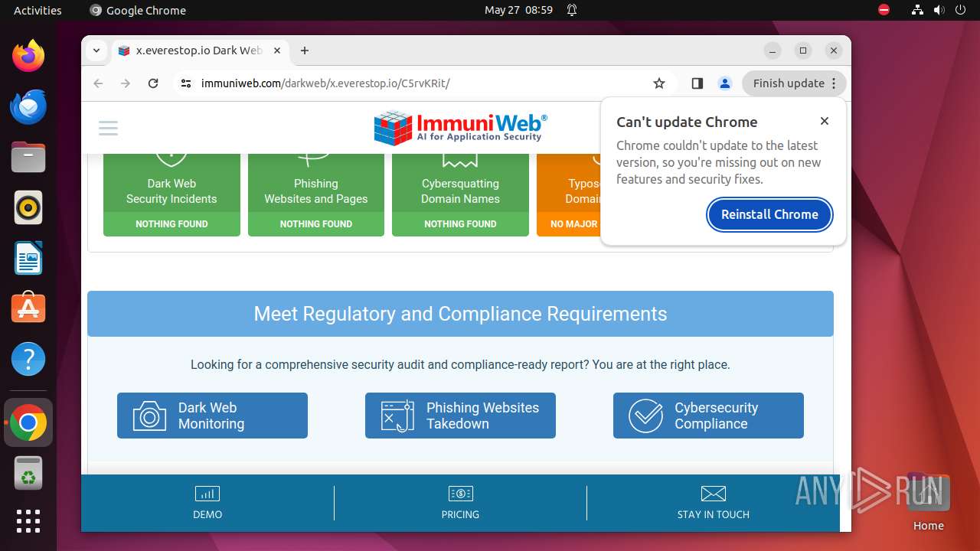The height and width of the screenshot is (551, 980).
Task: Open the Firefox browser from the dock
Action: pos(28,56)
